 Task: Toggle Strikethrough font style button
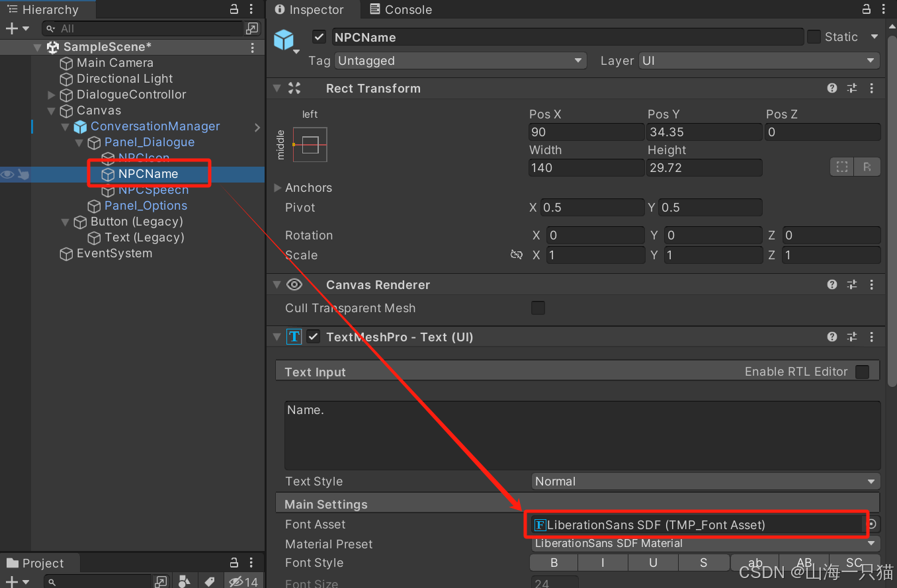(703, 563)
